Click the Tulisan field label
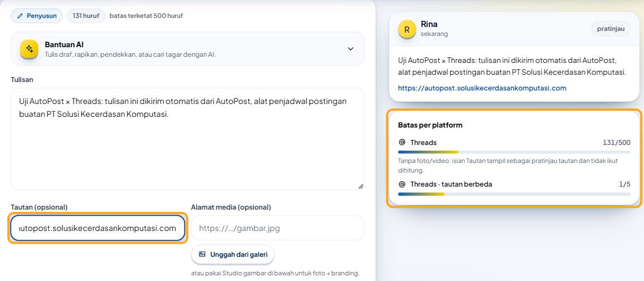The width and height of the screenshot is (644, 281). point(22,80)
